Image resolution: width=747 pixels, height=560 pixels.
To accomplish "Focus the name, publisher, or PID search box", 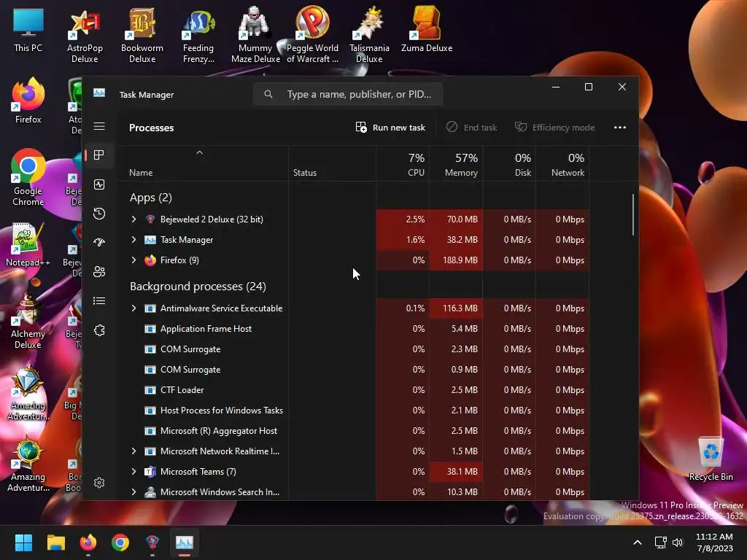I will click(x=348, y=94).
